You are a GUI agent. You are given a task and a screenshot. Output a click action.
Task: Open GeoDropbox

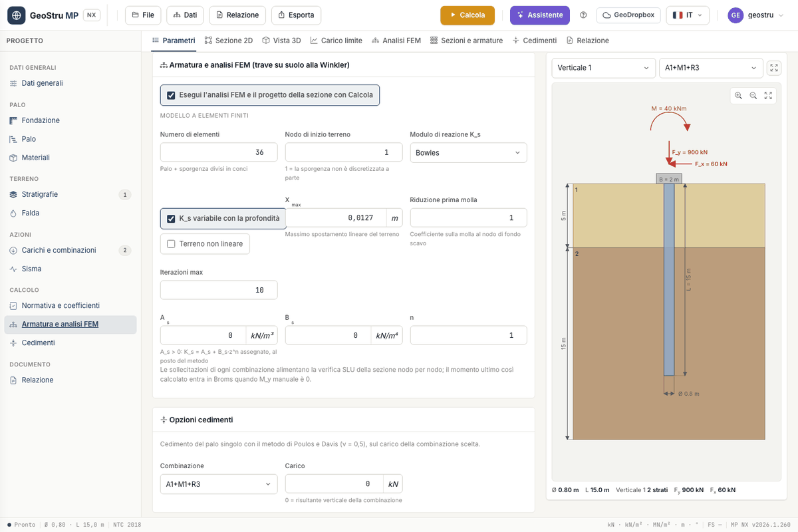[628, 15]
